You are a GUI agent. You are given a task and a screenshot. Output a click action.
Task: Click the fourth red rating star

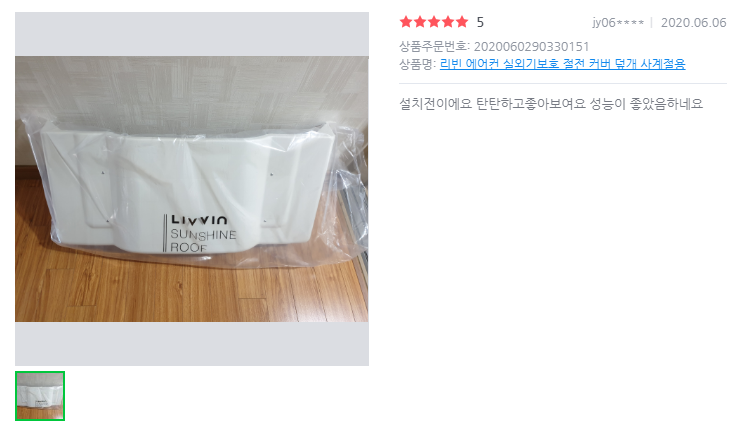tap(448, 22)
